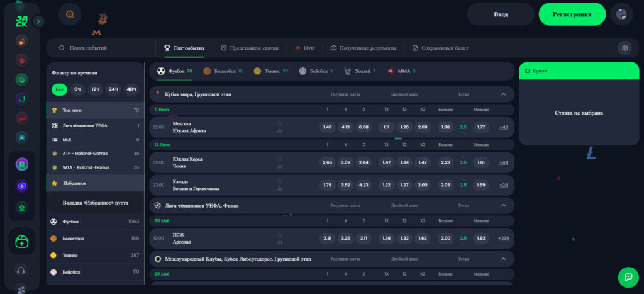Open the Избранное favorites section
The height and width of the screenshot is (294, 644).
(x=96, y=183)
